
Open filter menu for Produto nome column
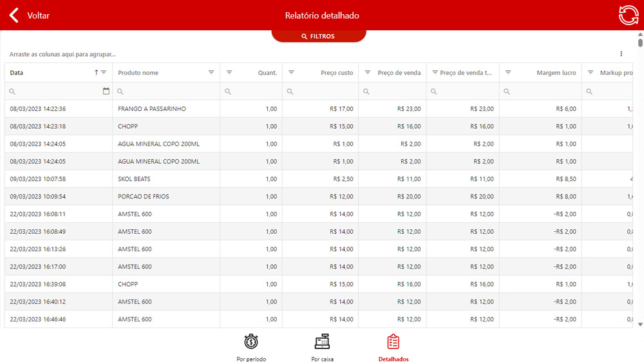tap(211, 73)
